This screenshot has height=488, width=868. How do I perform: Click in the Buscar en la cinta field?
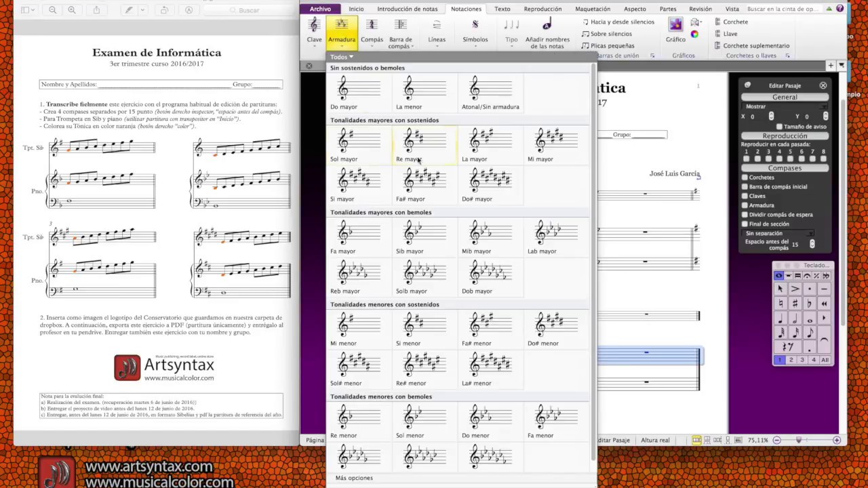pos(785,9)
